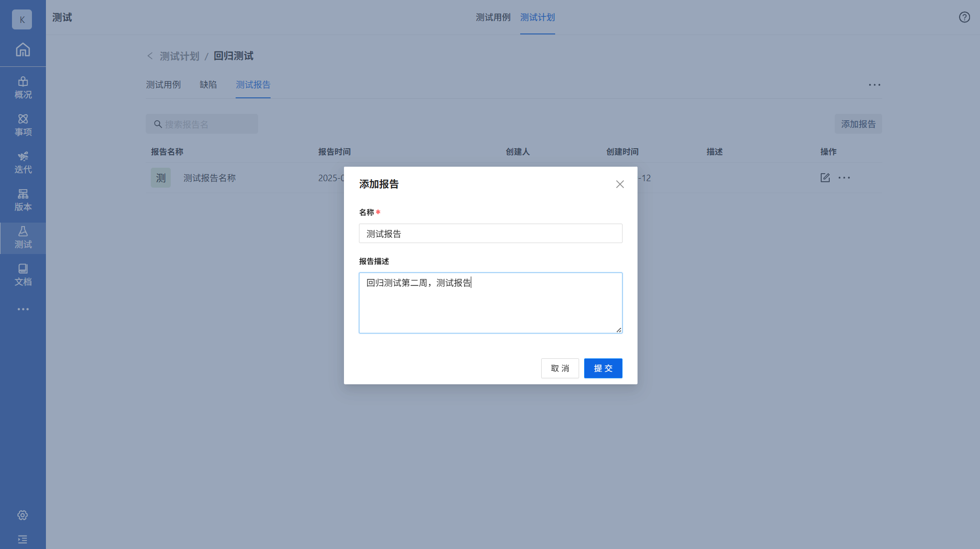Open the 事项 items sidebar icon
Screen dimensions: 980x549
coord(23,125)
